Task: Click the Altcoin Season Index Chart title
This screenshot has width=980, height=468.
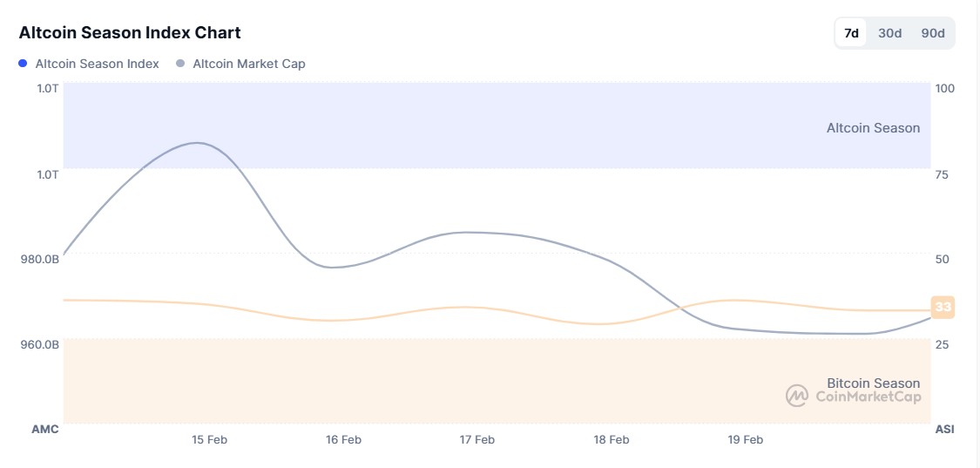Action: coord(130,33)
